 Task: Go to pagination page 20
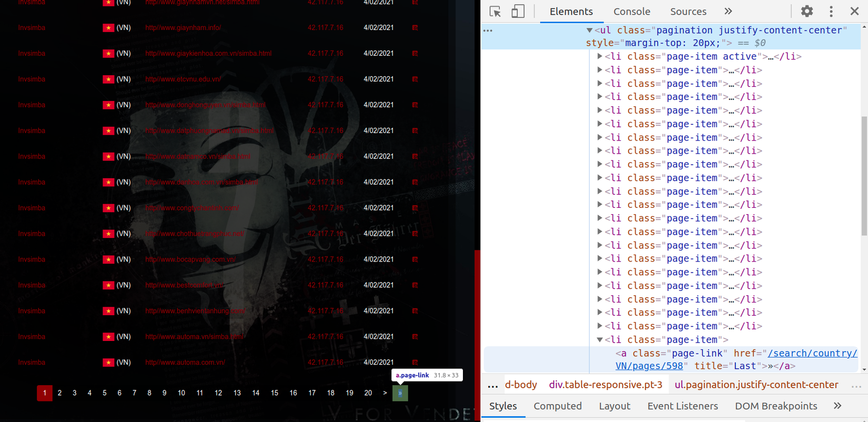pyautogui.click(x=368, y=393)
